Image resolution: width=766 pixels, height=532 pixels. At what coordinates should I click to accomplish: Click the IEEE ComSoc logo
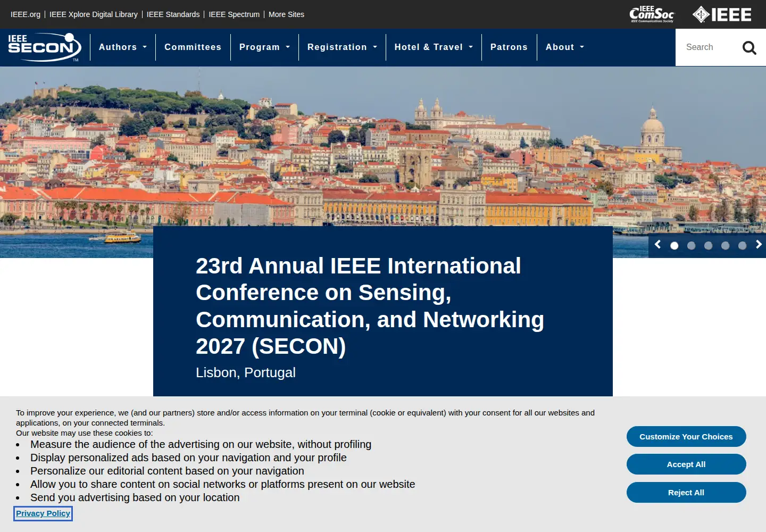point(652,14)
